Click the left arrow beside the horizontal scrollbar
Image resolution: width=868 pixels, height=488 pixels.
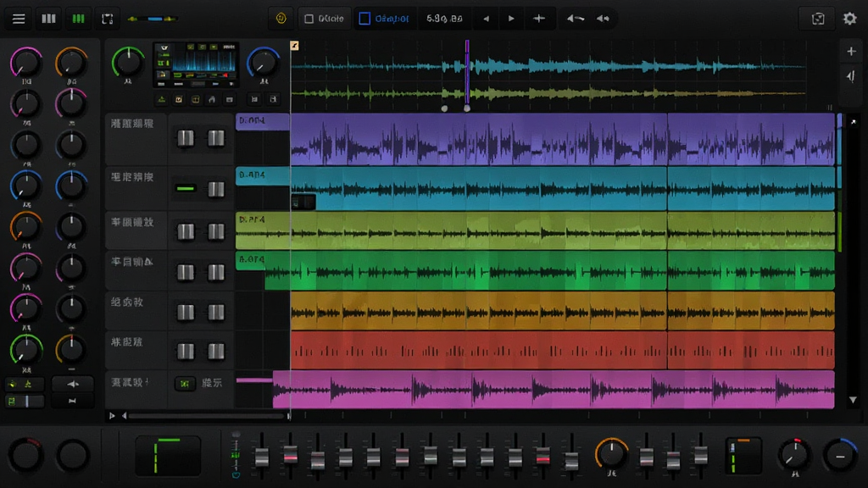point(124,415)
